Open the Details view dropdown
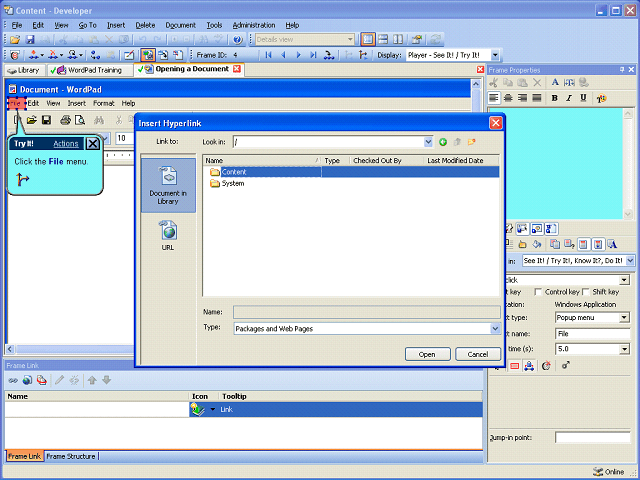 pos(350,40)
